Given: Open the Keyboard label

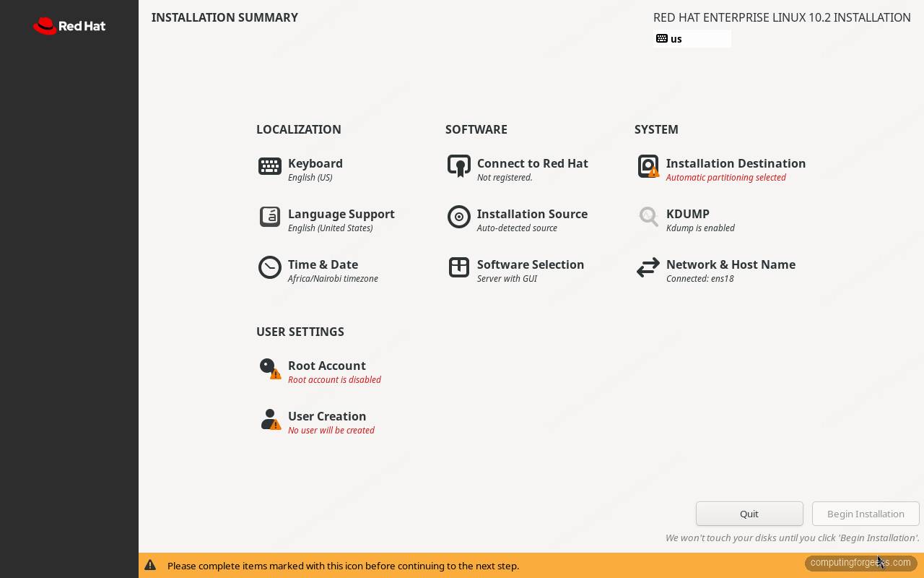Looking at the screenshot, I should point(315,163).
